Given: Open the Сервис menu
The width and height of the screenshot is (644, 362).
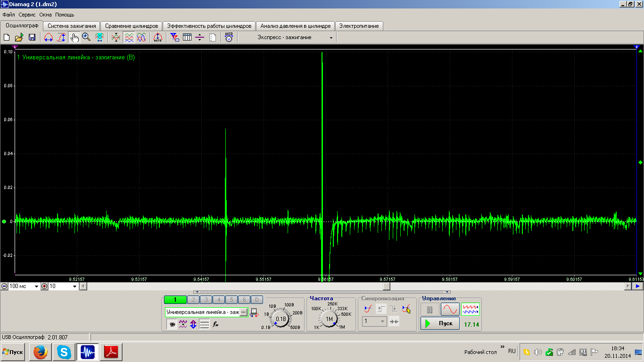Looking at the screenshot, I should (27, 15).
